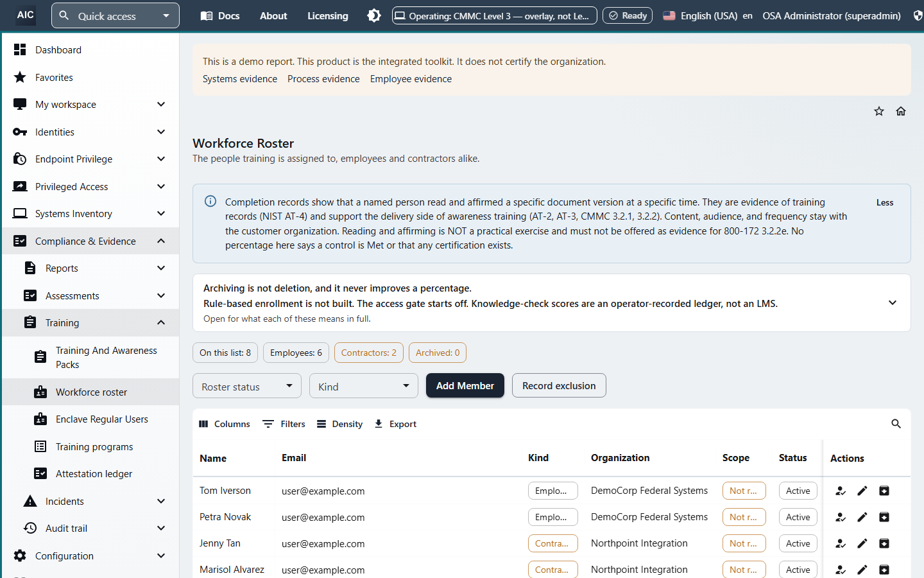
Task: Open the Columns chooser in the table toolbar
Action: pyautogui.click(x=225, y=424)
